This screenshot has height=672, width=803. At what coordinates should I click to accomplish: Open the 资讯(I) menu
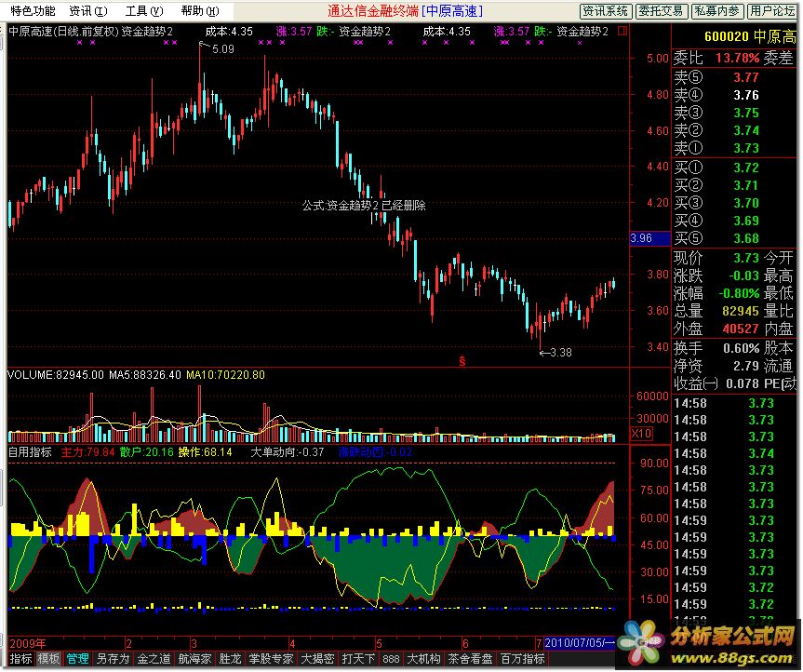(x=88, y=11)
